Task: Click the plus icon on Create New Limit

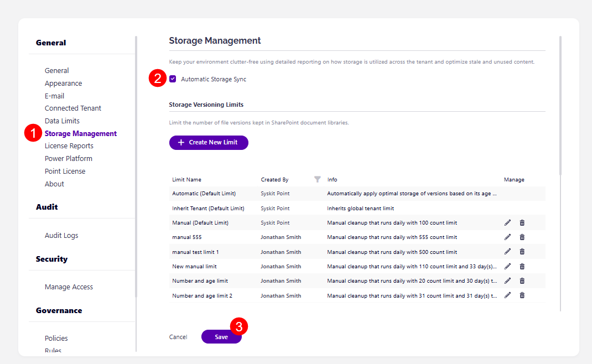Action: 181,142
